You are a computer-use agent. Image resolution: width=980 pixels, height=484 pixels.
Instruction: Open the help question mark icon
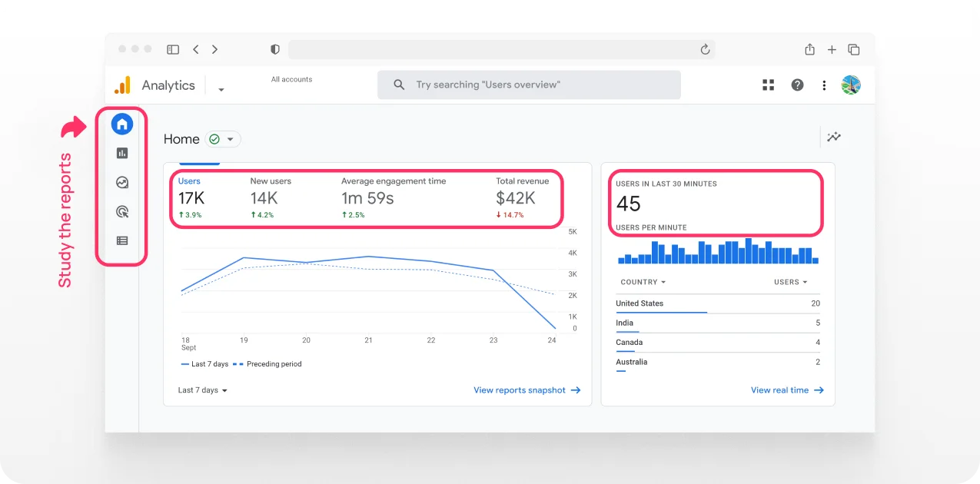tap(797, 85)
